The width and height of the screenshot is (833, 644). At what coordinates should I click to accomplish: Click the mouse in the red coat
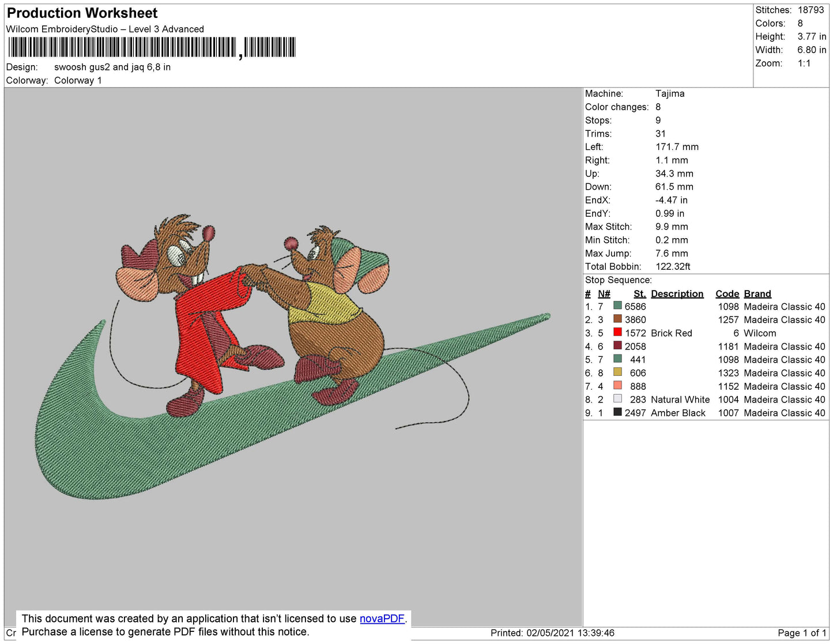tap(196, 311)
